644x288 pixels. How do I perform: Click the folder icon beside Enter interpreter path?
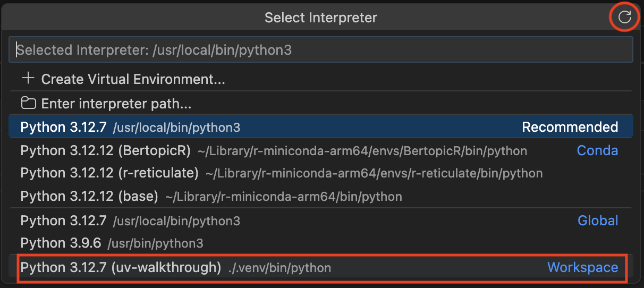click(x=28, y=104)
